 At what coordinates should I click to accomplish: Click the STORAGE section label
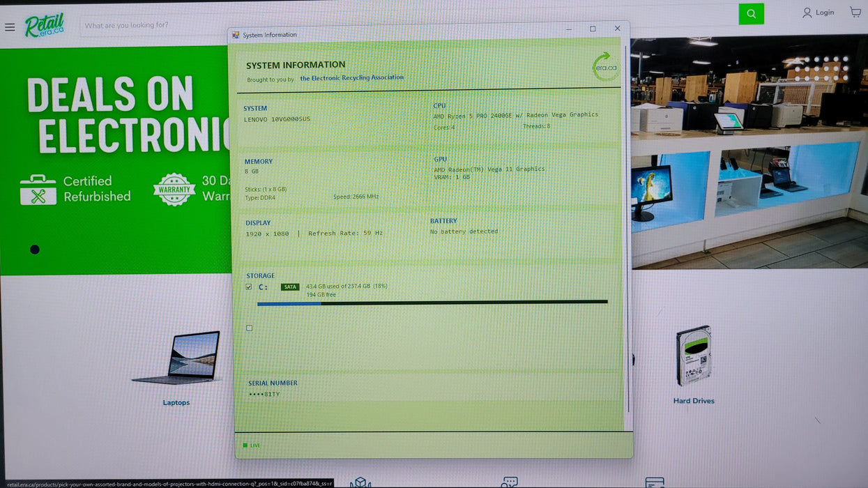260,276
